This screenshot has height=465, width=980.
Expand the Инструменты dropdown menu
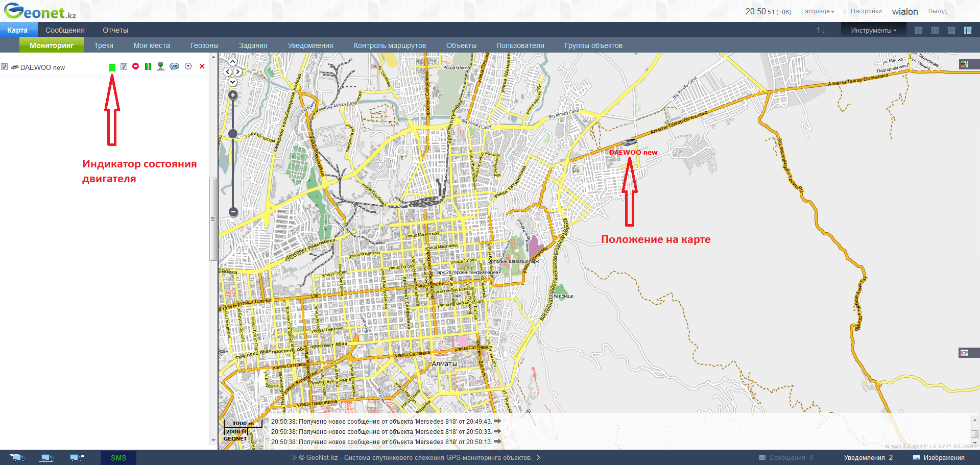[873, 31]
